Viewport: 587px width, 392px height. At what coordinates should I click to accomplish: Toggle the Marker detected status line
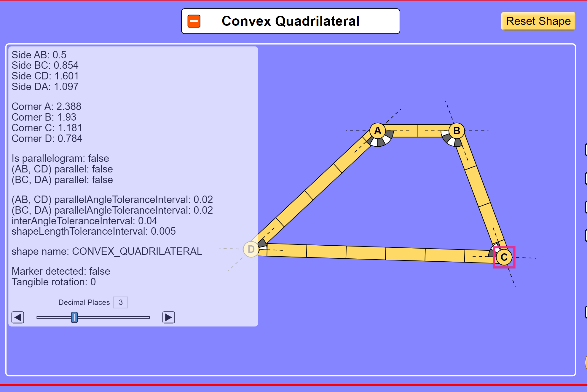click(60, 271)
